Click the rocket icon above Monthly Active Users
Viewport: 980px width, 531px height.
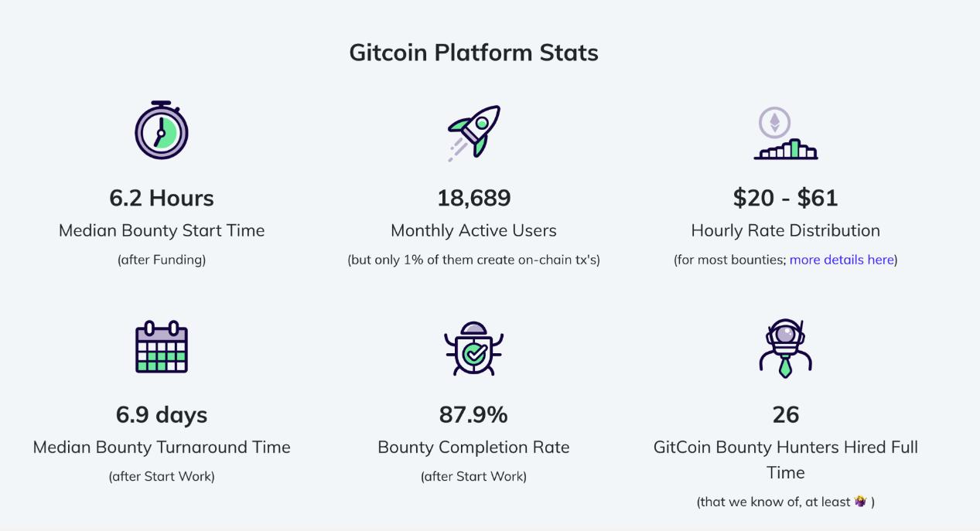point(474,133)
